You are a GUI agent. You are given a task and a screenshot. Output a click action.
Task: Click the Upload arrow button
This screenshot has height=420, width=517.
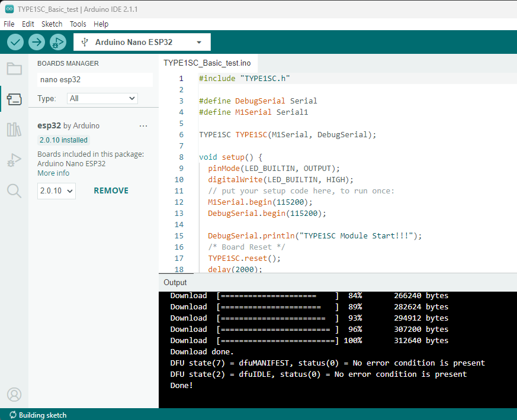[x=37, y=42]
